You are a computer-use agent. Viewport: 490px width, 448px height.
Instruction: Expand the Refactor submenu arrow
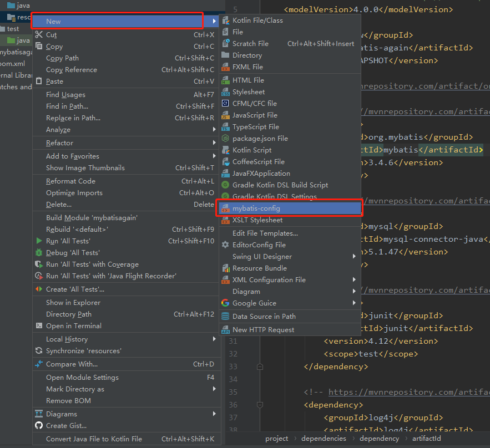214,142
